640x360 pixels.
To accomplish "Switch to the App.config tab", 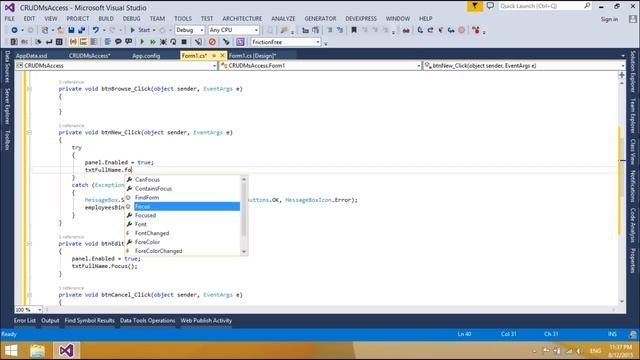I will (x=146, y=56).
